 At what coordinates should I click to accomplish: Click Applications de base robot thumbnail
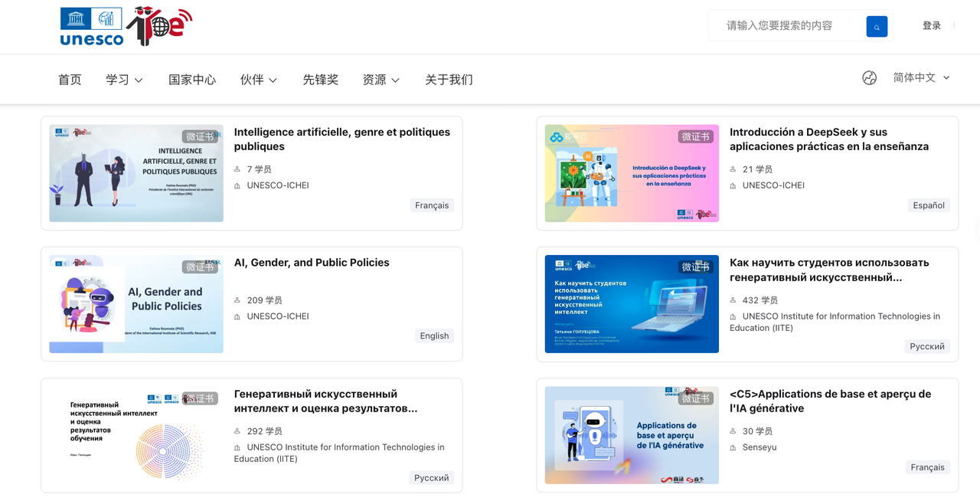632,435
